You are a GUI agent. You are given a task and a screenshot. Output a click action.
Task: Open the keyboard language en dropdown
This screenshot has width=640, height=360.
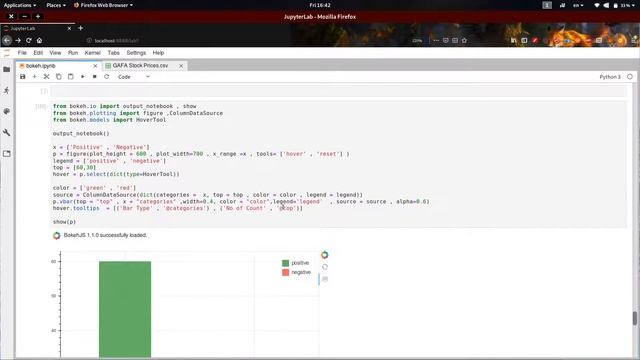(578, 5)
